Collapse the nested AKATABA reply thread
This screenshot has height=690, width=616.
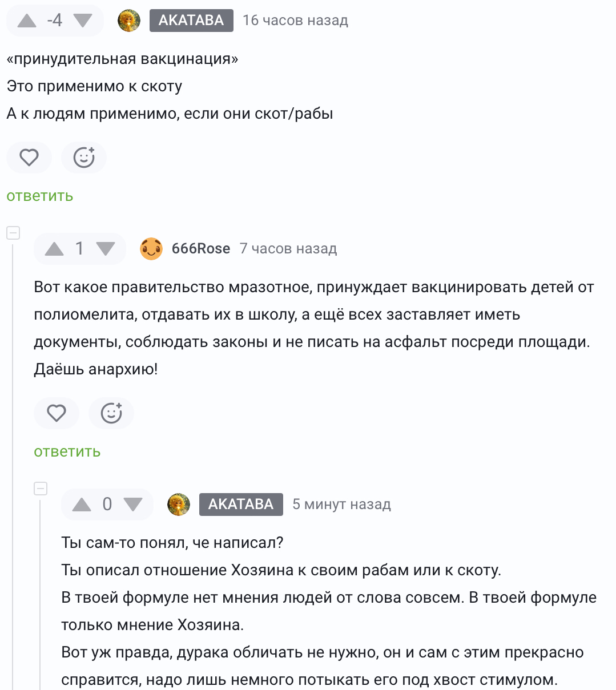[x=41, y=489]
